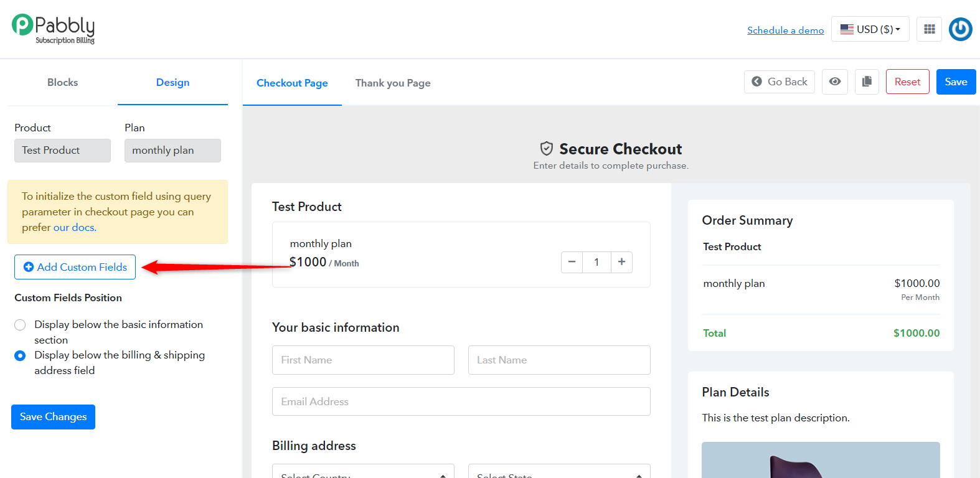Follow the Schedule a demo link
The width and height of the screenshot is (980, 478).
tap(785, 30)
